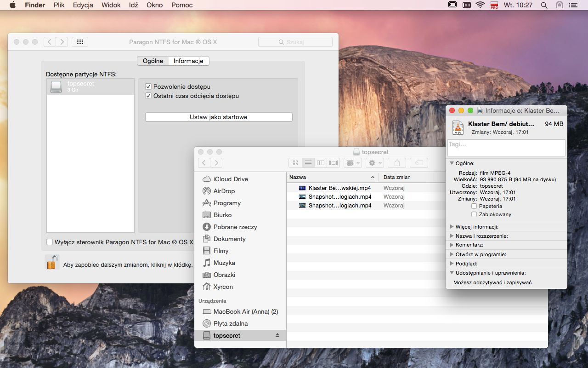Eject the topsecret volume in sidebar
The width and height of the screenshot is (588, 368).
coord(277,335)
